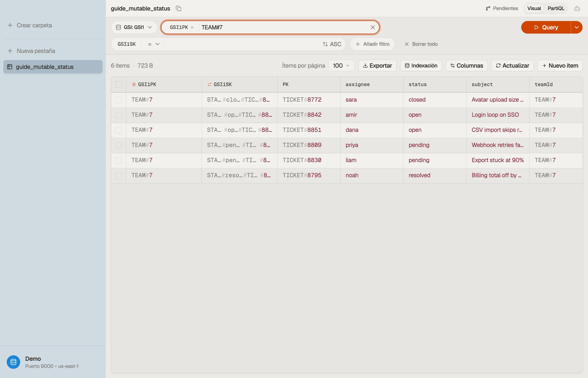This screenshot has width=588, height=378.
Task: Check the row for TICKET#8772
Action: point(118,100)
